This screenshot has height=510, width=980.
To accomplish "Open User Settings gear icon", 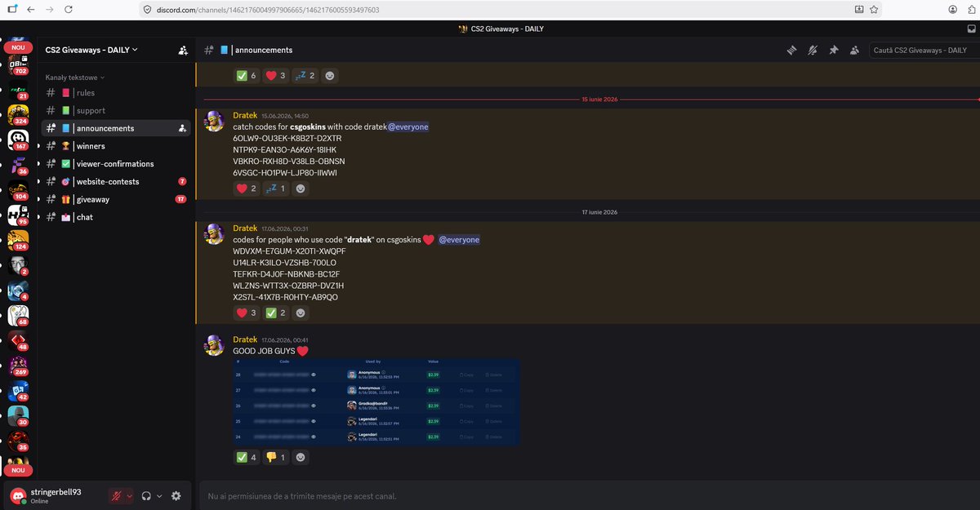I will [176, 495].
